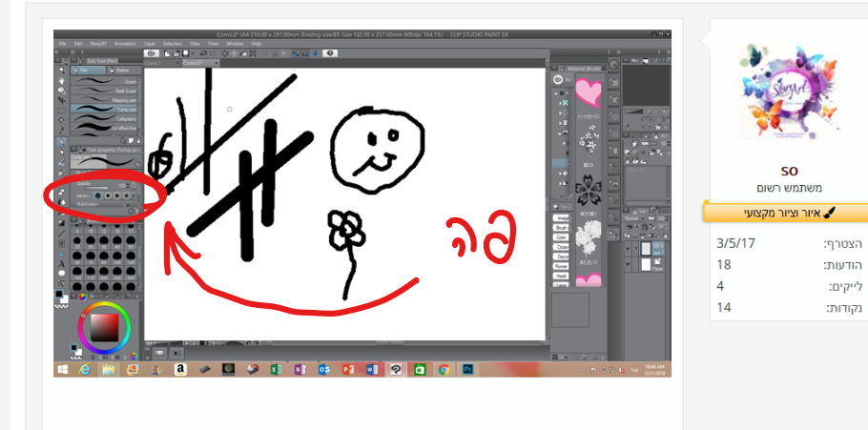Viewport: 868px width, 430px height.
Task: Pick brush size 20 preset
Action: tap(77, 240)
